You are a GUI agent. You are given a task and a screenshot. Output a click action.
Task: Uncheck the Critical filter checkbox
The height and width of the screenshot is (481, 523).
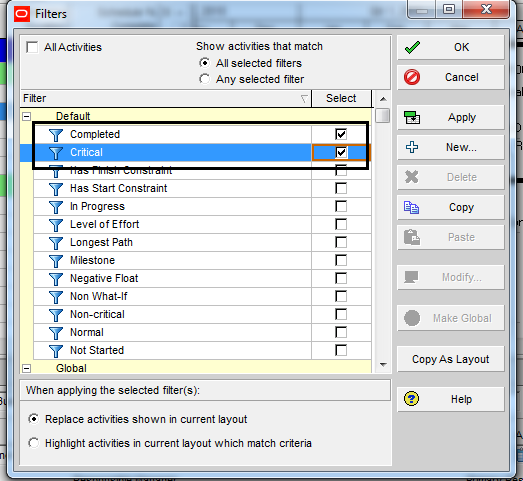[x=341, y=152]
